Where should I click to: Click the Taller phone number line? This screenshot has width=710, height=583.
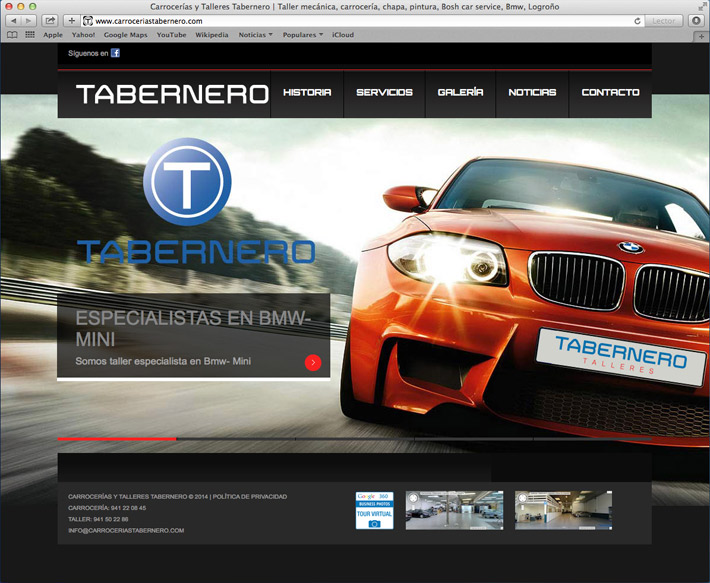point(98,519)
